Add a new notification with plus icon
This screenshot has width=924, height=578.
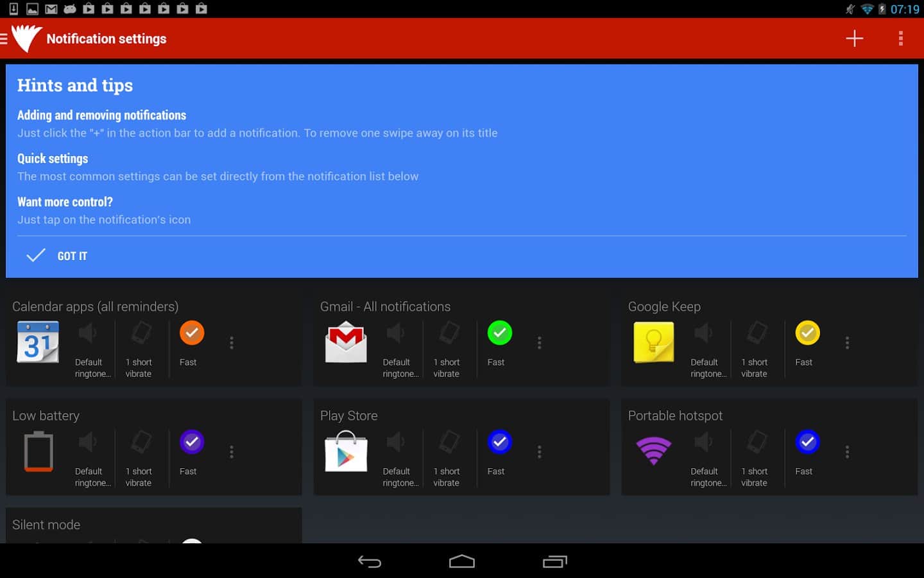click(x=854, y=39)
